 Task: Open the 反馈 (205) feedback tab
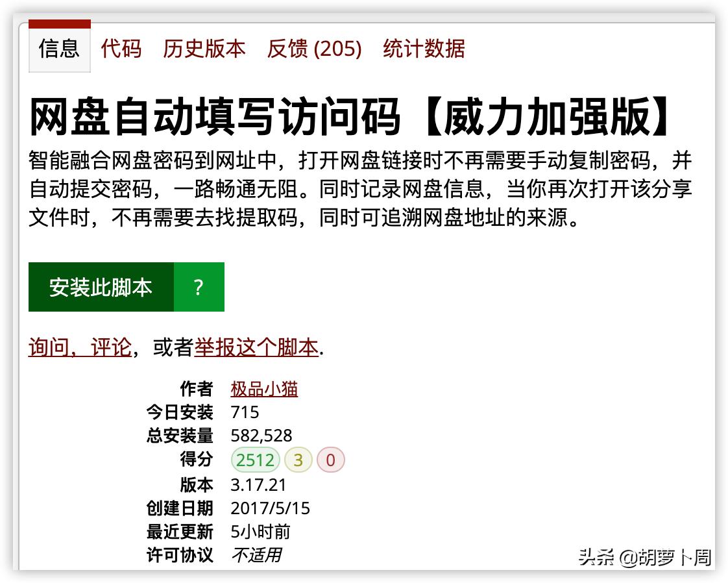point(312,49)
